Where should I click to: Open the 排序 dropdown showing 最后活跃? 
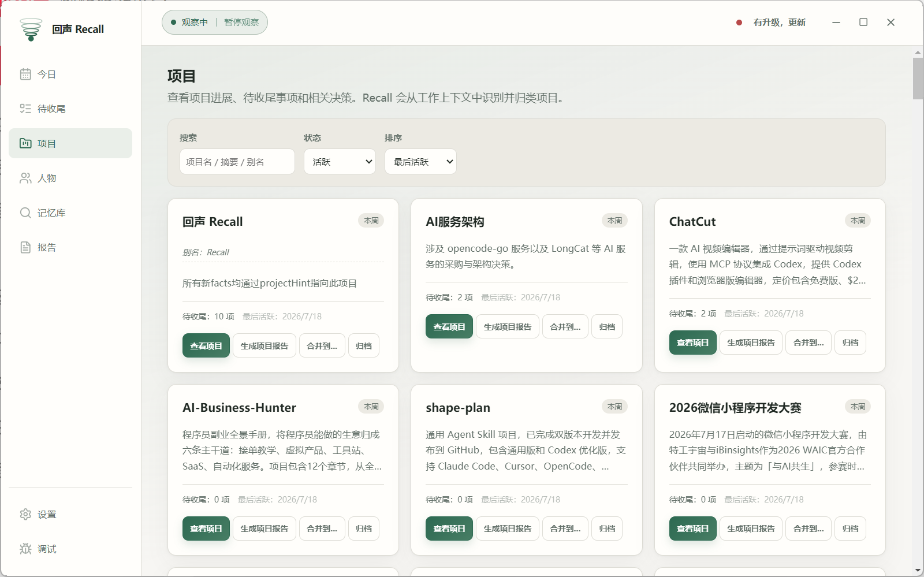pos(420,162)
